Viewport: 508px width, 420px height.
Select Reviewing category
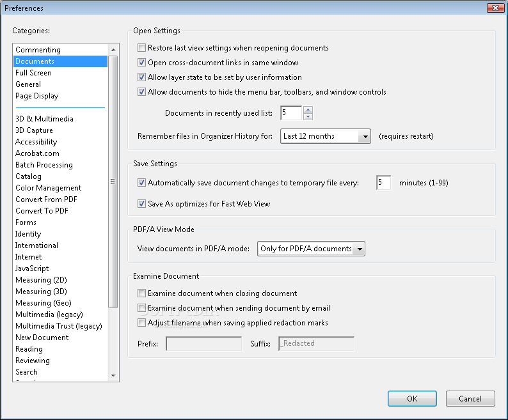(x=60, y=361)
